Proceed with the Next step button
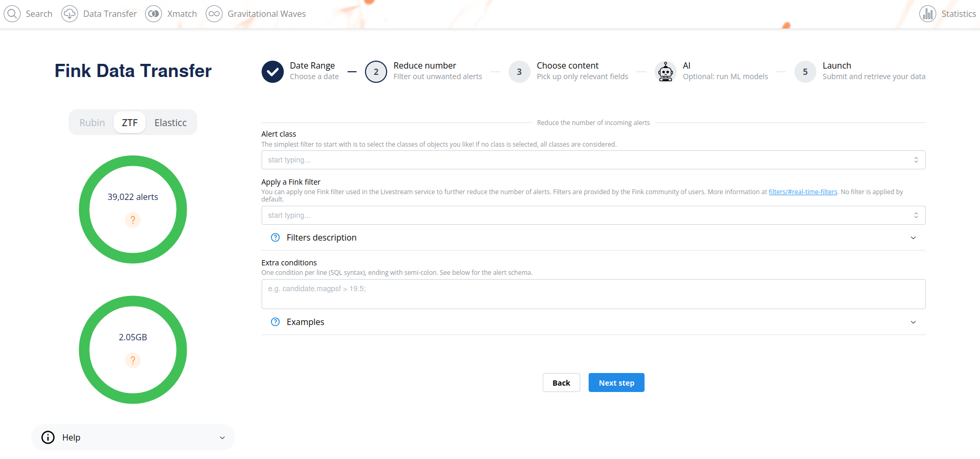This screenshot has height=459, width=980. [617, 383]
